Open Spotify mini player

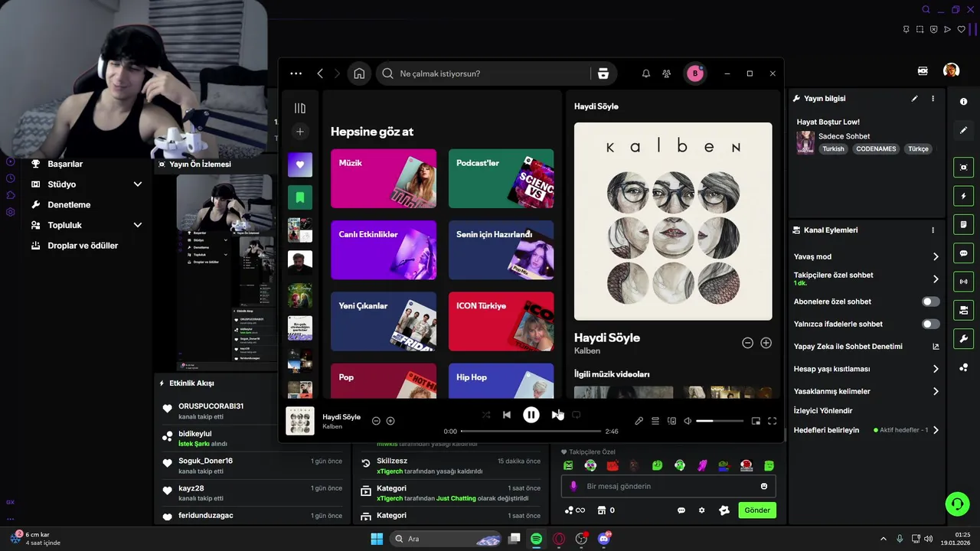(x=756, y=421)
